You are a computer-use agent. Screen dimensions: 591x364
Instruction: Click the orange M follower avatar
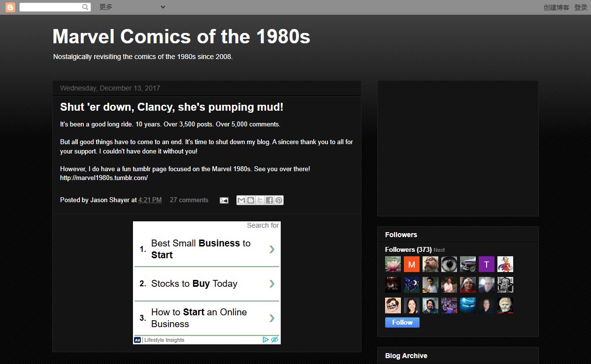[x=411, y=264]
